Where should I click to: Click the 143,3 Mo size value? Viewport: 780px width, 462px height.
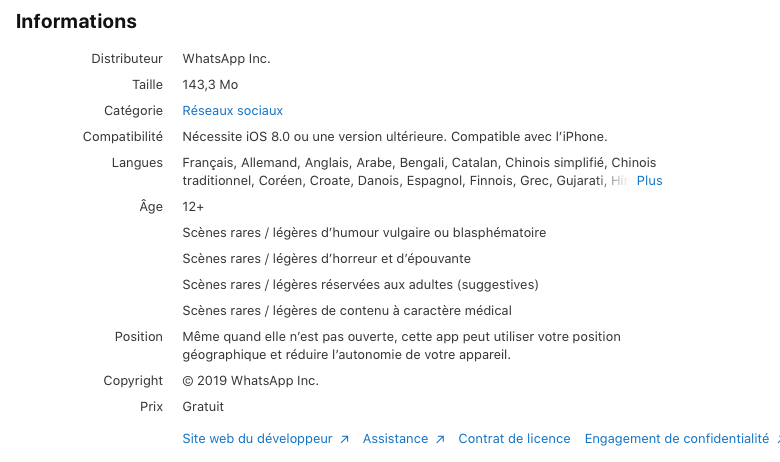point(210,85)
